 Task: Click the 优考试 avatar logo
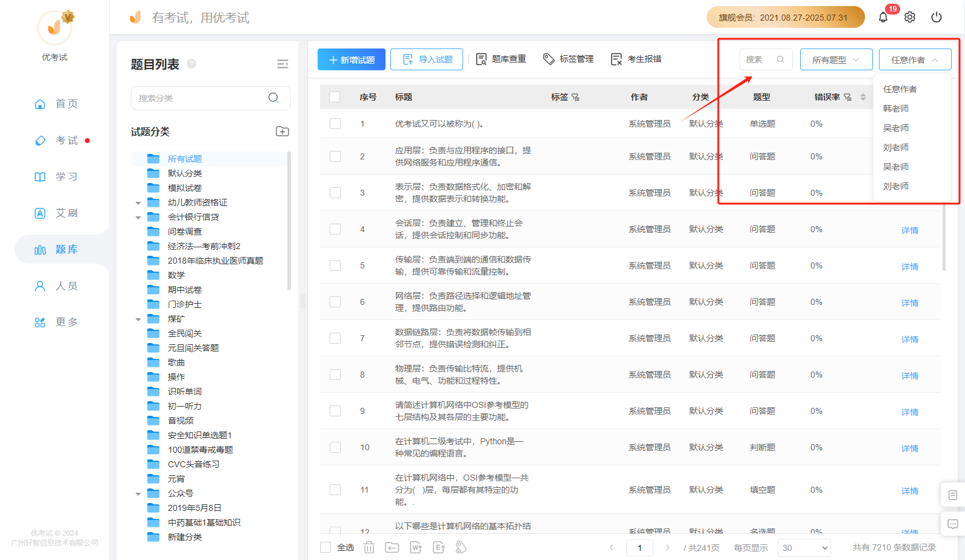(55, 27)
